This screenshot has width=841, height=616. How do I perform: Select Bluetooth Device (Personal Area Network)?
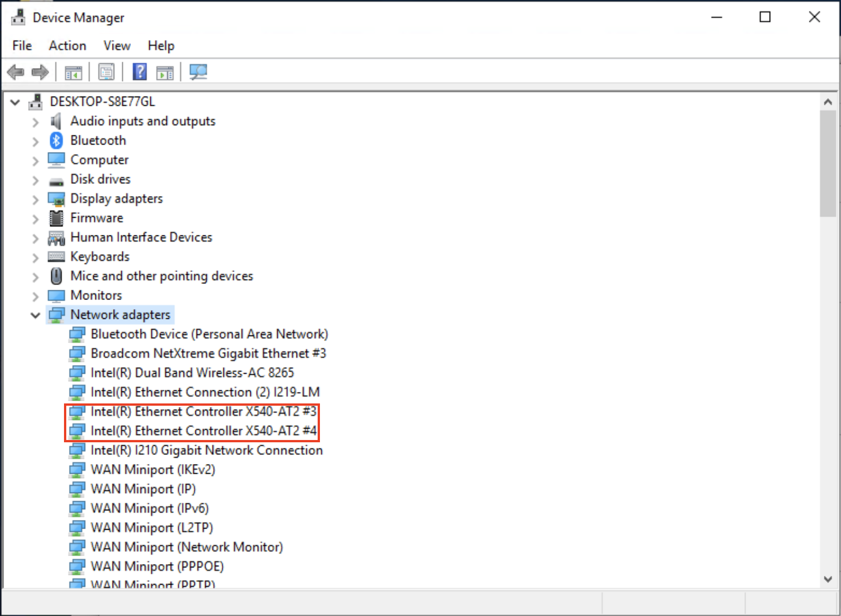209,334
